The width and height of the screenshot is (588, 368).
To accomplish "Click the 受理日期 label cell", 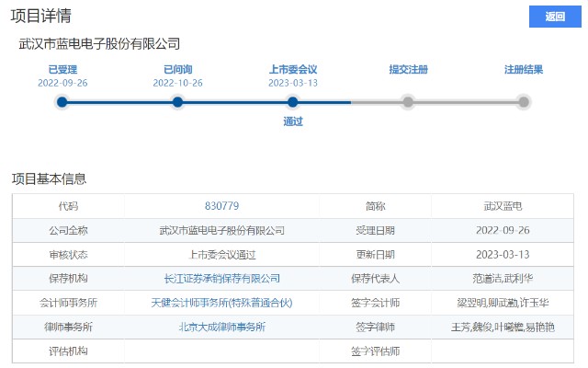I will point(375,230).
